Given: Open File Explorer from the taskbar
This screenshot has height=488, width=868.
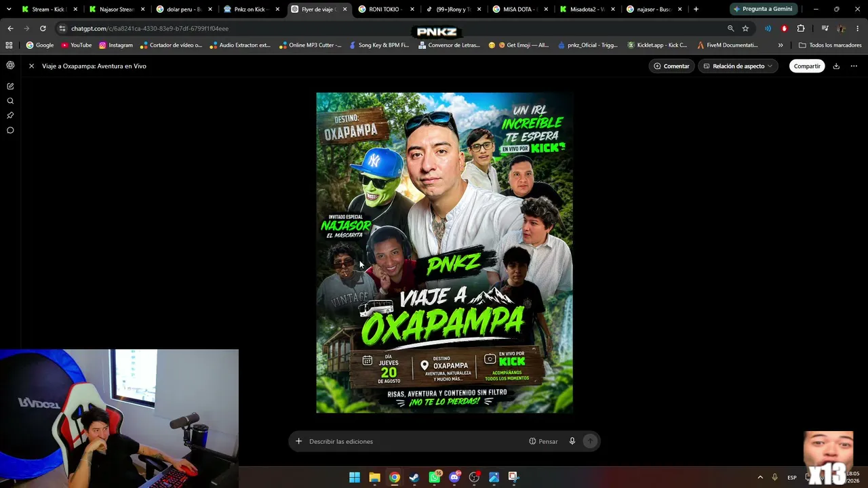Looking at the screenshot, I should [374, 477].
